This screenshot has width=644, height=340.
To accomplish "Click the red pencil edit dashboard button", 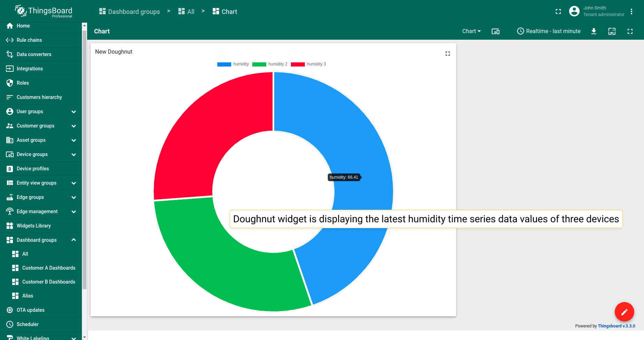I will 624,312.
